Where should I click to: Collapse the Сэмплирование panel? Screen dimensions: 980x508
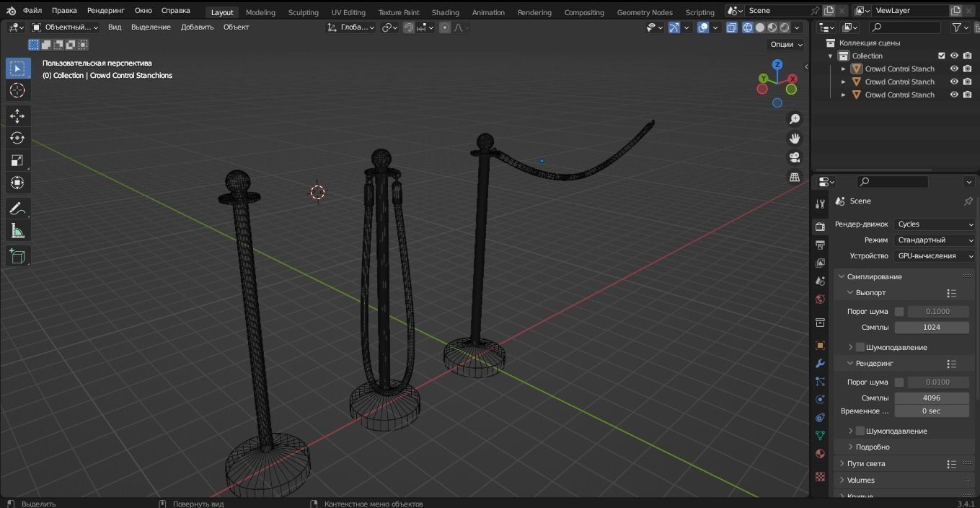pyautogui.click(x=841, y=277)
